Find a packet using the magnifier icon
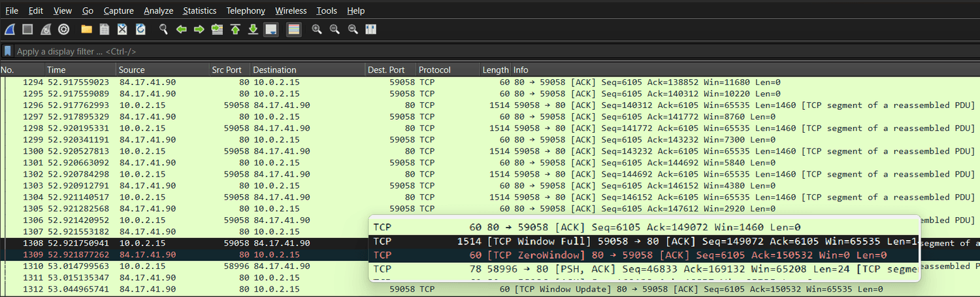 click(163, 29)
